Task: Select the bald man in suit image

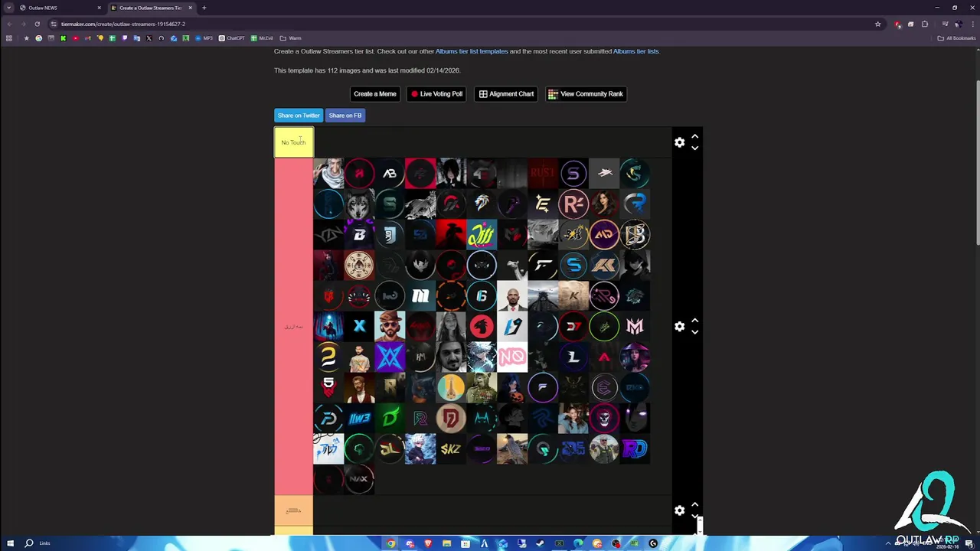Action: coord(512,295)
